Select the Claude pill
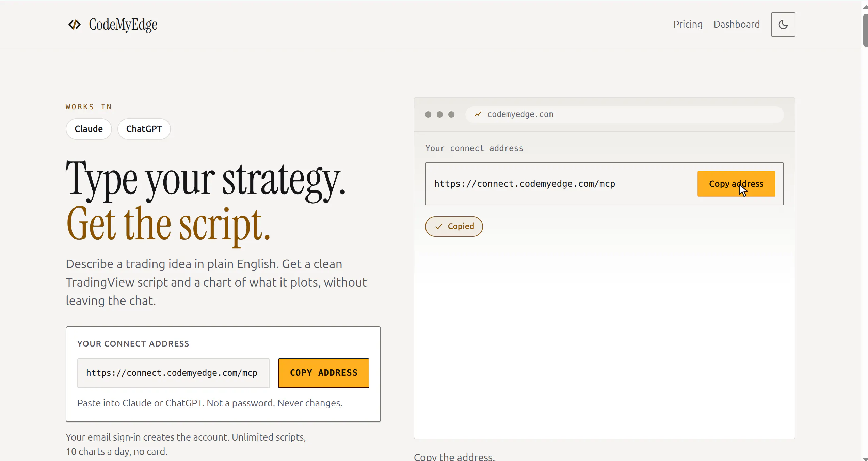Viewport: 868px width, 461px height. (x=89, y=129)
